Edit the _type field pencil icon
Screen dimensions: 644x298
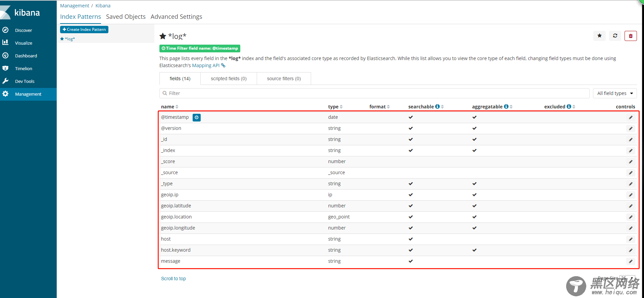coord(631,184)
